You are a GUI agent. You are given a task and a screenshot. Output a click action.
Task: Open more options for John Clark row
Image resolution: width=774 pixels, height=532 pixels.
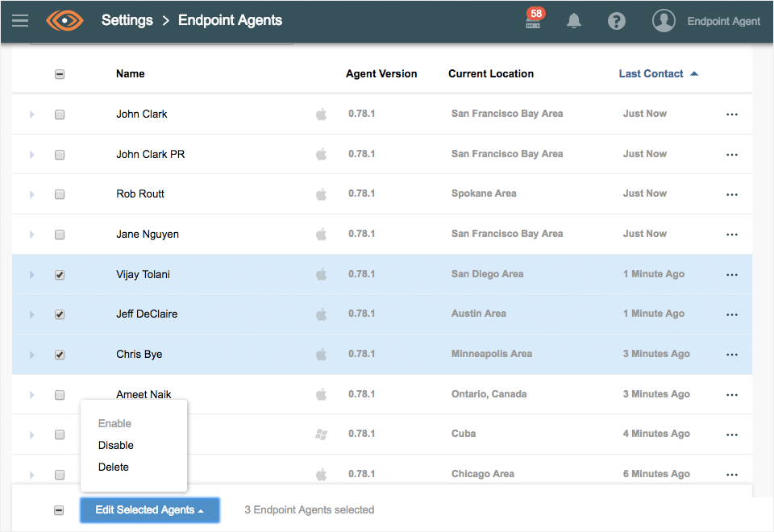(x=732, y=114)
